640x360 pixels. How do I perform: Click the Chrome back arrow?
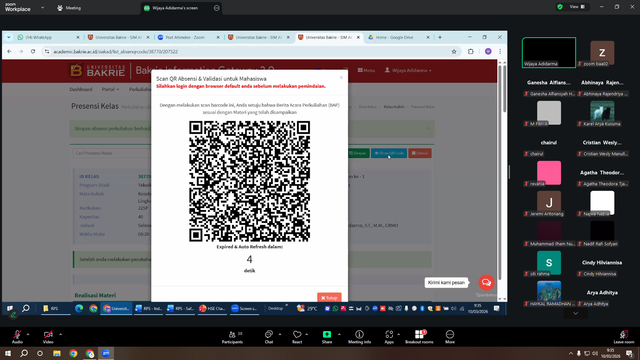[9, 51]
